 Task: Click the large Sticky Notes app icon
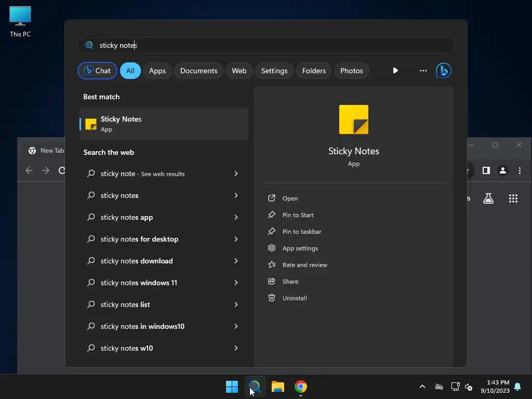click(x=353, y=119)
